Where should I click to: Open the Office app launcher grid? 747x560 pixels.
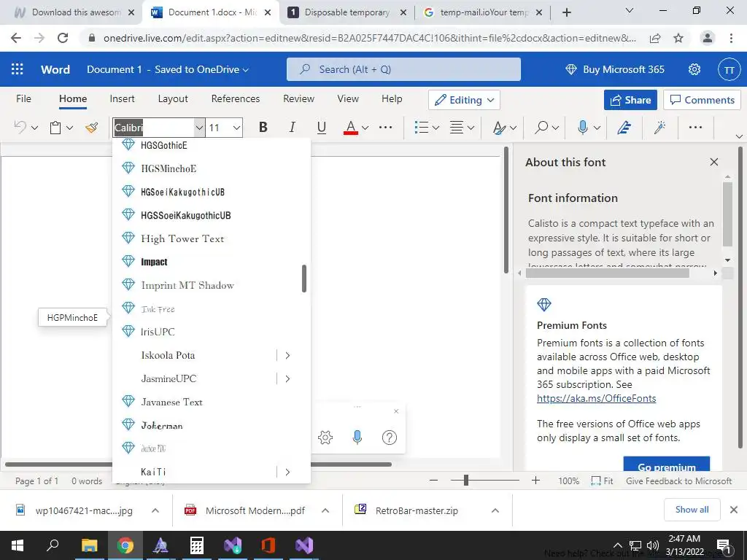pos(18,69)
